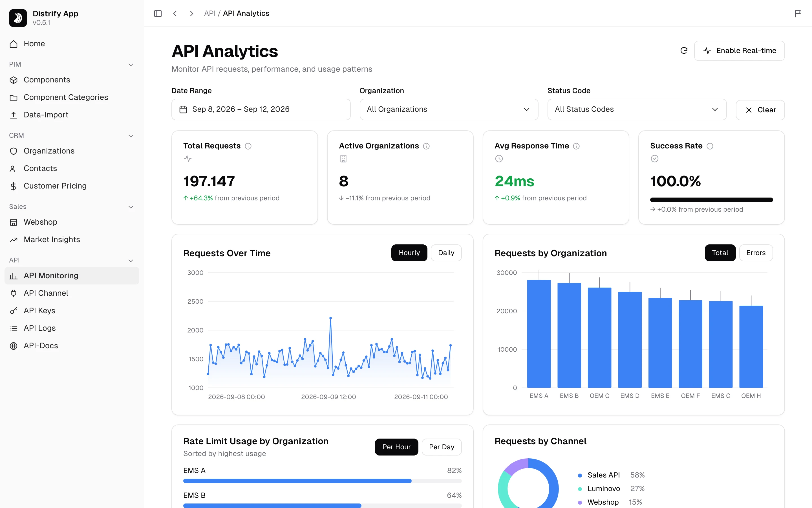The width and height of the screenshot is (812, 508).
Task: Click the EMS A bar in the chart
Action: tap(539, 334)
